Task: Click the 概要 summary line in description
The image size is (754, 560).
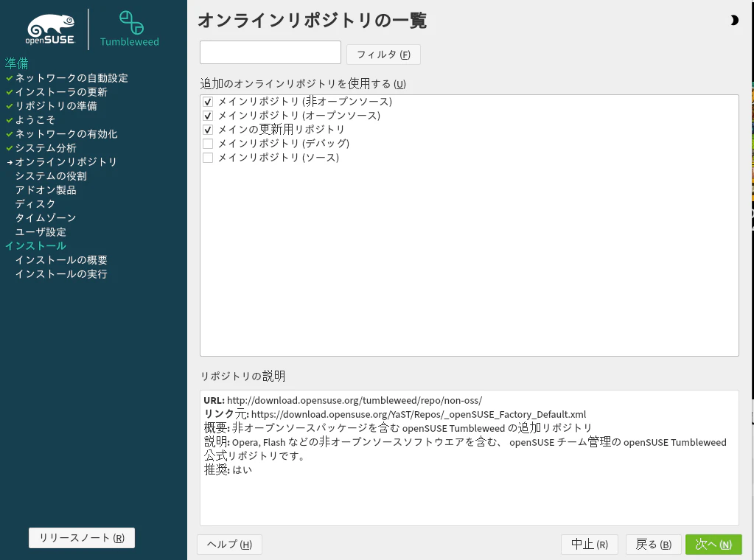Action: [398, 428]
